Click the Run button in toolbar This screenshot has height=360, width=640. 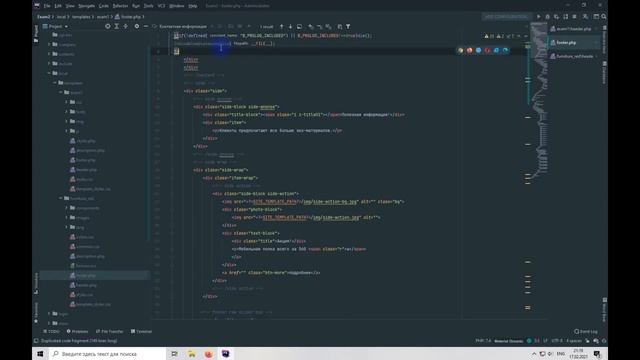538,17
